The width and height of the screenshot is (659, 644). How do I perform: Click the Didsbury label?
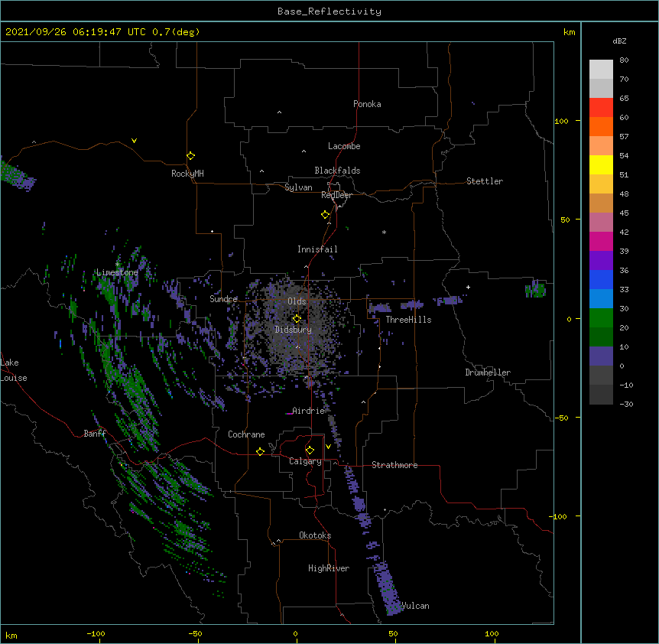click(294, 330)
